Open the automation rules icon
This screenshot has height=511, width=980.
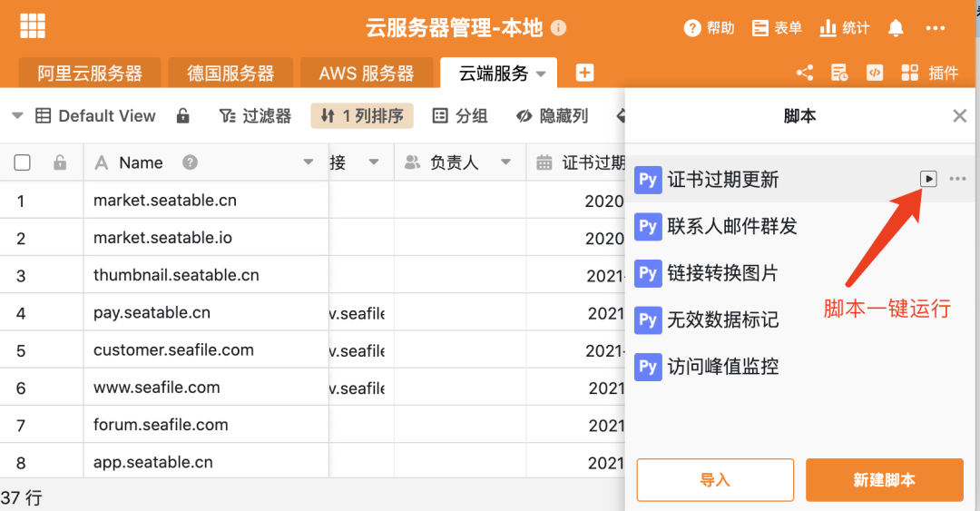(839, 74)
